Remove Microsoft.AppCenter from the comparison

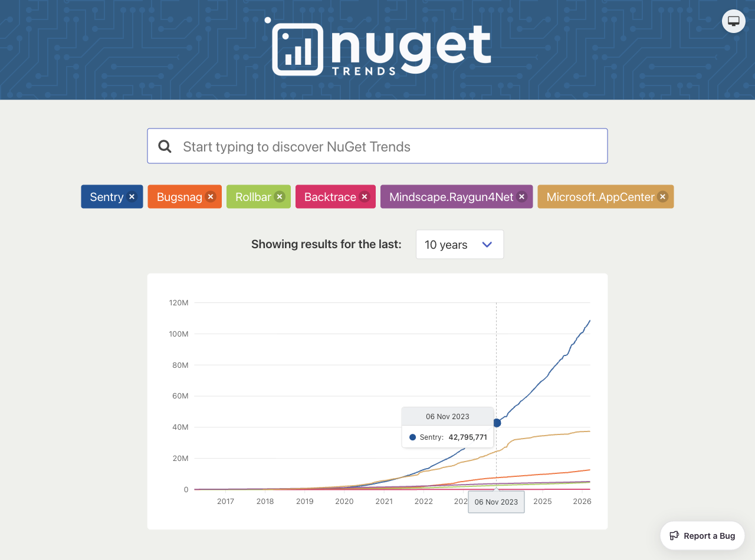pyautogui.click(x=662, y=197)
